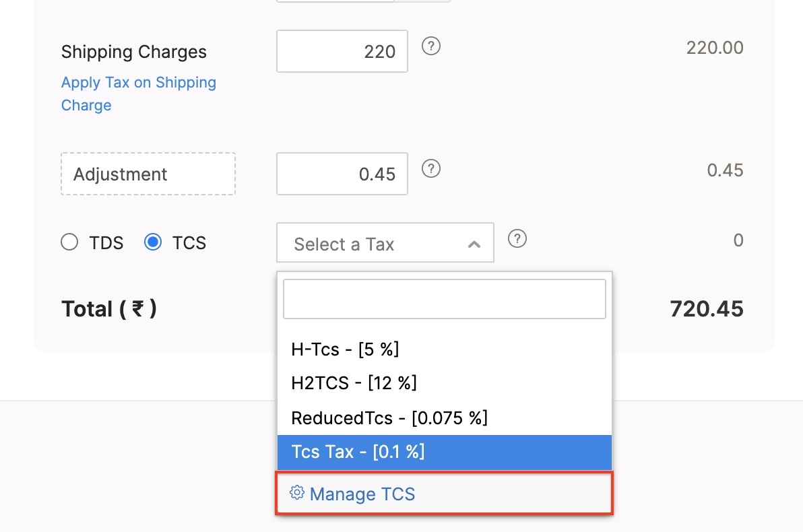Open the help tooltip next to the Adjustment field
This screenshot has width=803, height=532.
(x=430, y=169)
